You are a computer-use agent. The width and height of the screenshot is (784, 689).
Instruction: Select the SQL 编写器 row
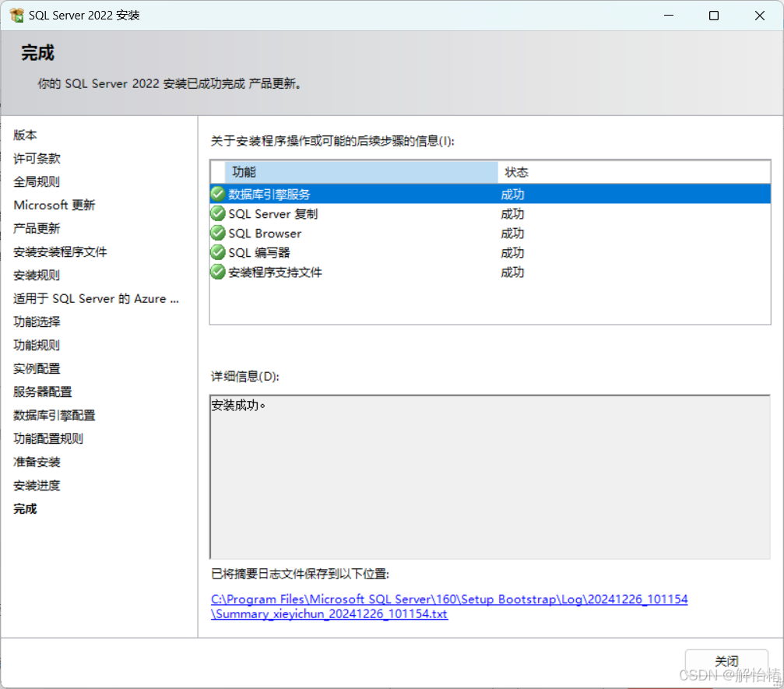pos(490,252)
